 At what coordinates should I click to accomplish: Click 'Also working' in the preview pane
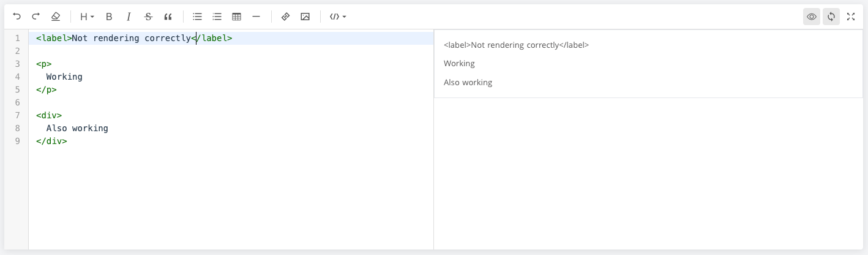(468, 82)
